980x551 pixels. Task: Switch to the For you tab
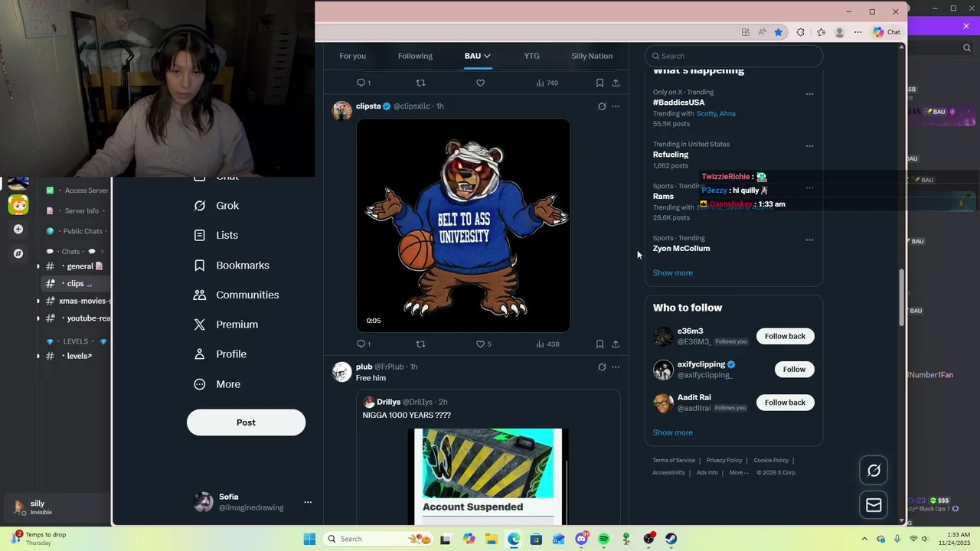click(353, 56)
